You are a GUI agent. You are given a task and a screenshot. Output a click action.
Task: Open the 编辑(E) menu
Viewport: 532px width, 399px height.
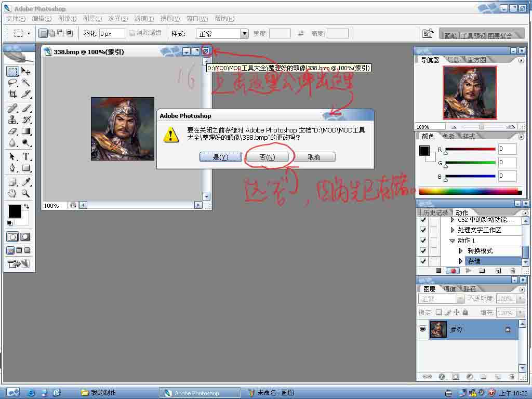42,19
